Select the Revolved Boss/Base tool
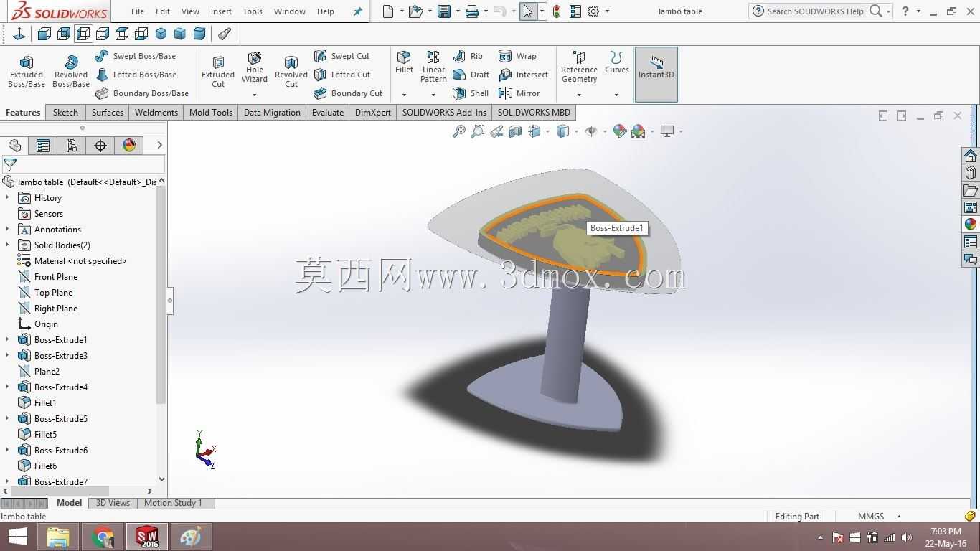 pos(70,72)
